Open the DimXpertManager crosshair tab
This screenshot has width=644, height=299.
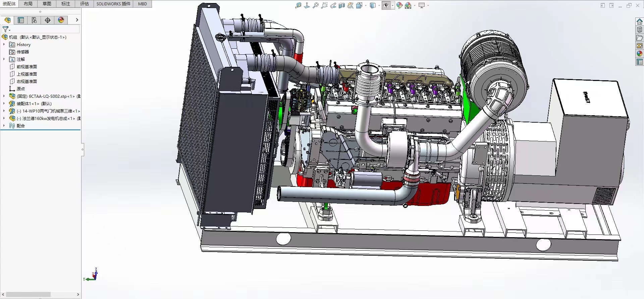(x=48, y=20)
